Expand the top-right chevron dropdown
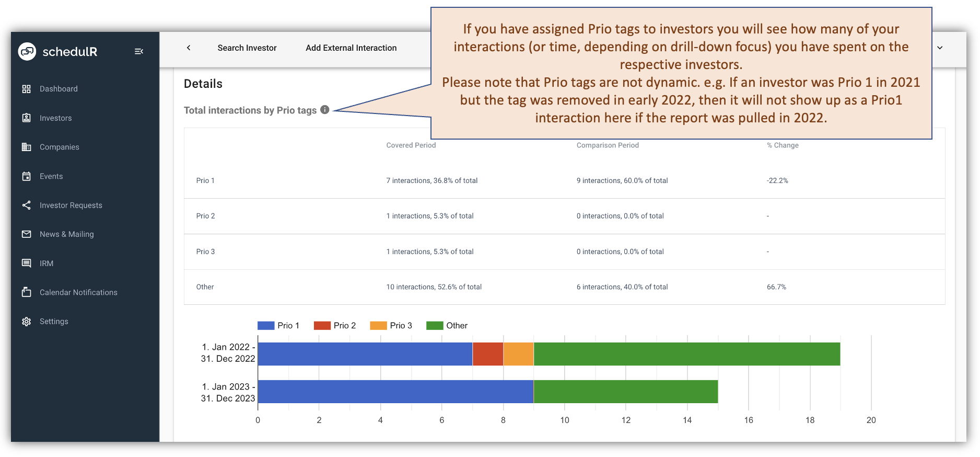This screenshot has width=980, height=457. (939, 48)
